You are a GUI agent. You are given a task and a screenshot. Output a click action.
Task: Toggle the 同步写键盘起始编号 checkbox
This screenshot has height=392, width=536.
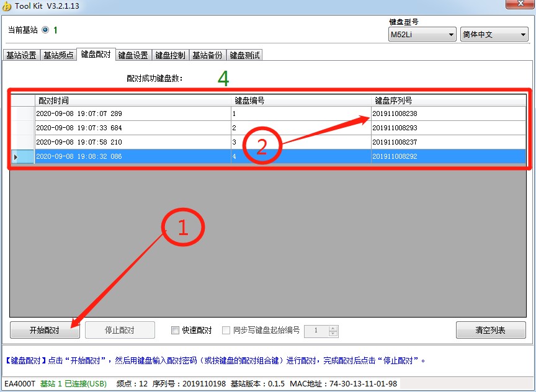coord(226,331)
